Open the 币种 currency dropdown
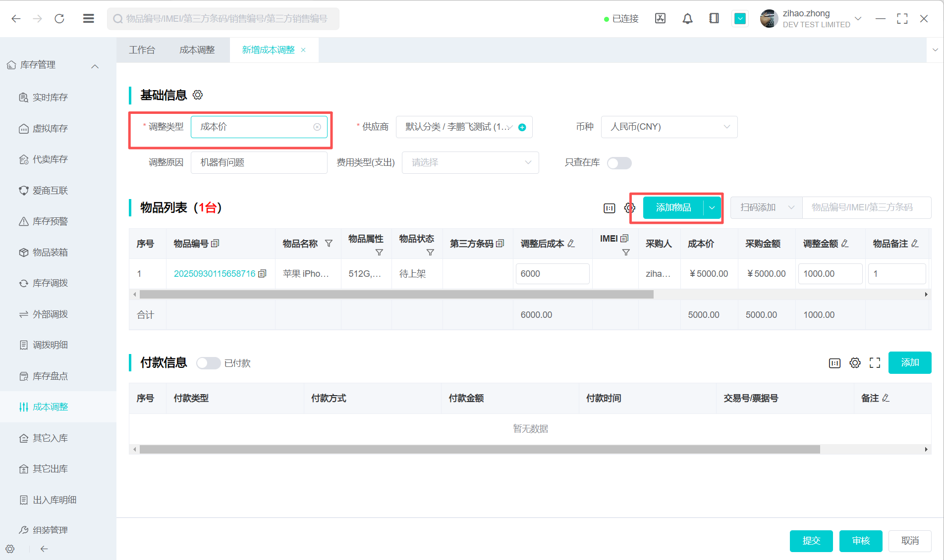The width and height of the screenshot is (944, 560). (668, 127)
